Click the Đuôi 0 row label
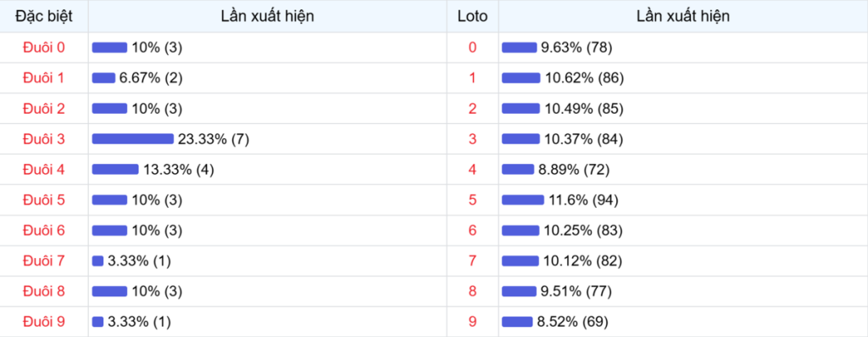This screenshot has height=337, width=868. click(44, 48)
